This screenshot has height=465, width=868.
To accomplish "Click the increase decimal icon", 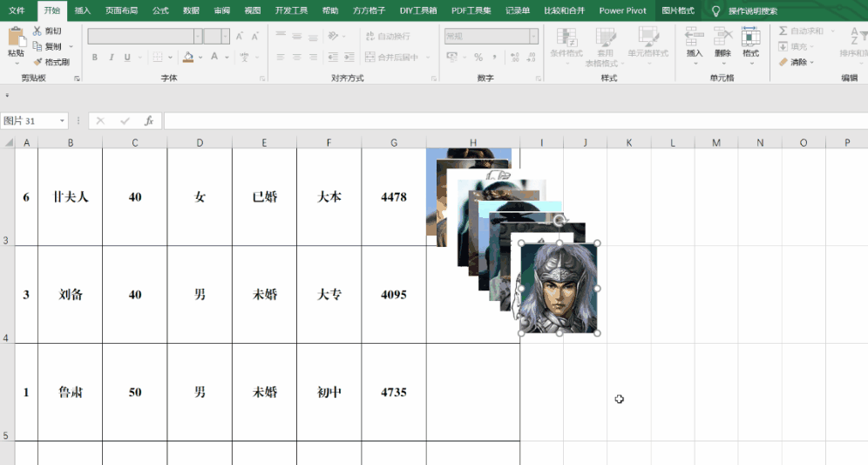I will (x=515, y=57).
